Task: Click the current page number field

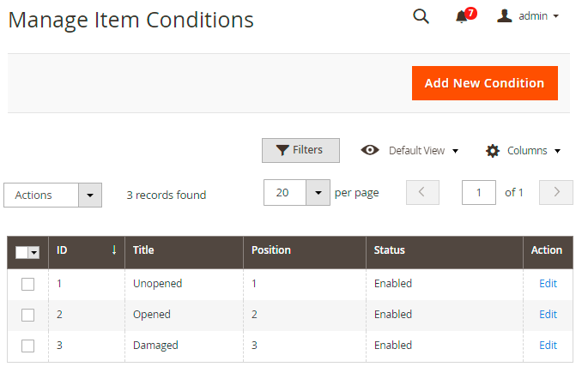Action: click(478, 193)
